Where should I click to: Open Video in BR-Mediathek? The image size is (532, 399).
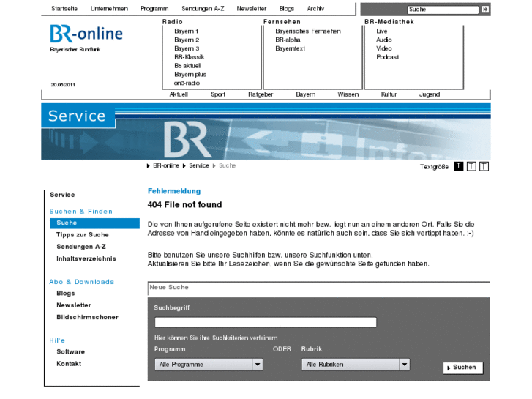[383, 48]
